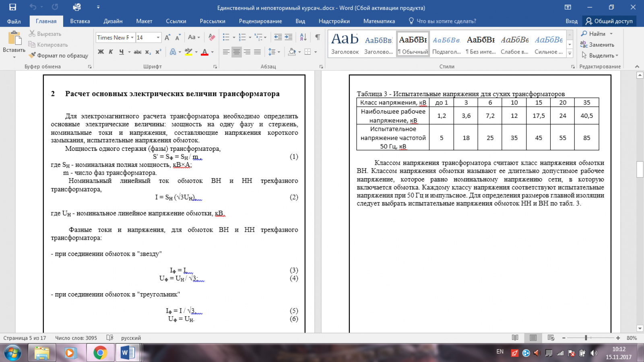Select the Format Painter brush
Viewport: 644px width, 362px height.
(x=58, y=56)
